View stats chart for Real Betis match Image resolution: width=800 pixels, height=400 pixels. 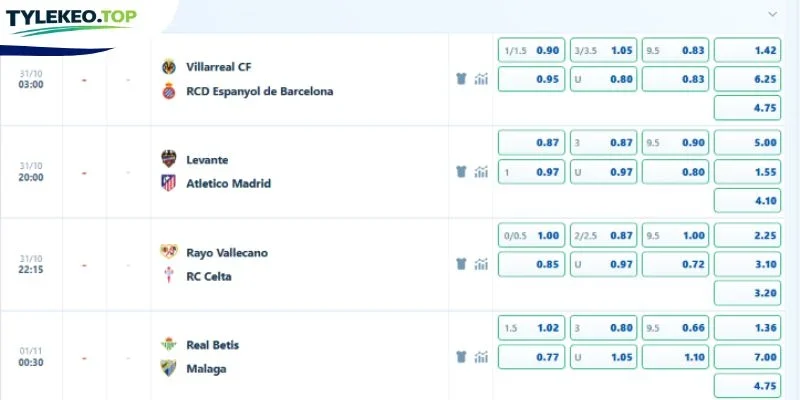[481, 357]
